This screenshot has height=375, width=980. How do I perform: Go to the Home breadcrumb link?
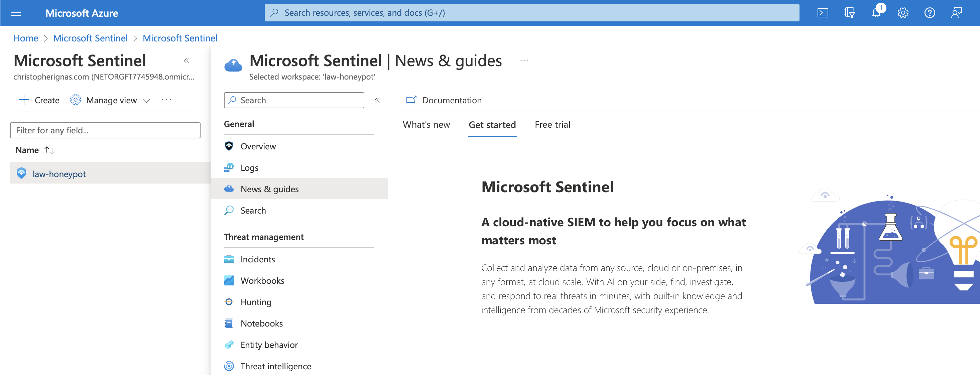[x=25, y=38]
